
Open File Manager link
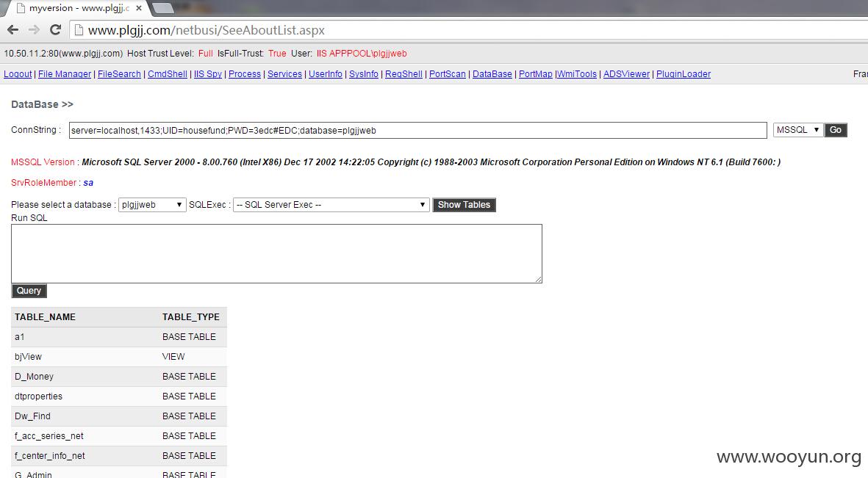[64, 74]
